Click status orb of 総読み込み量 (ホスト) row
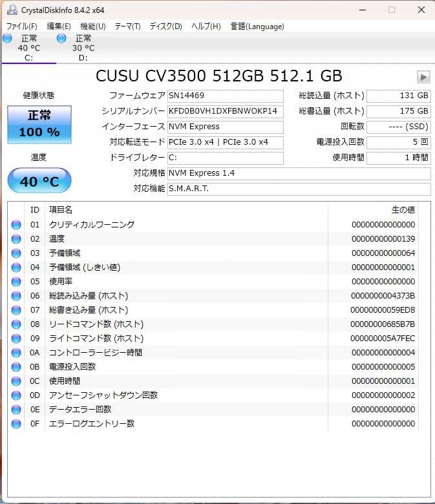 [16, 296]
